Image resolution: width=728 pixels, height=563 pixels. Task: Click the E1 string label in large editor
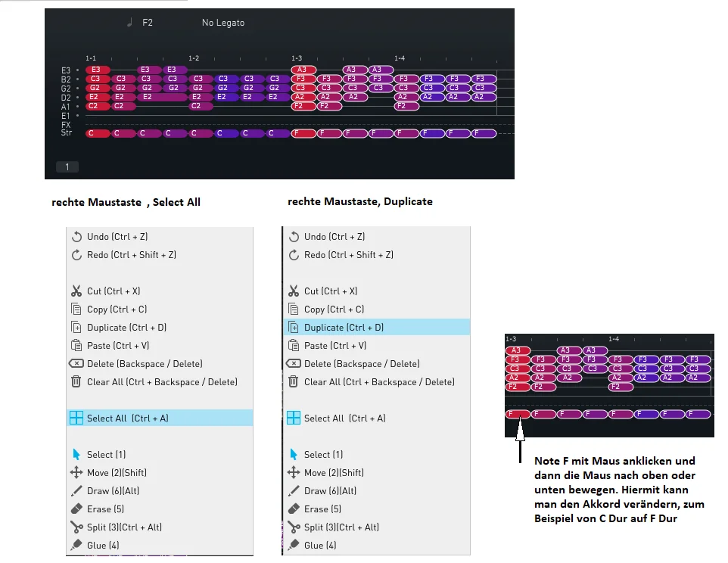pyautogui.click(x=66, y=116)
